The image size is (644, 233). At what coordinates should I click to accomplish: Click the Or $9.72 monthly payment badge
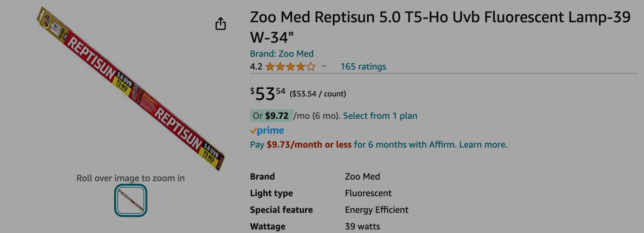click(271, 116)
